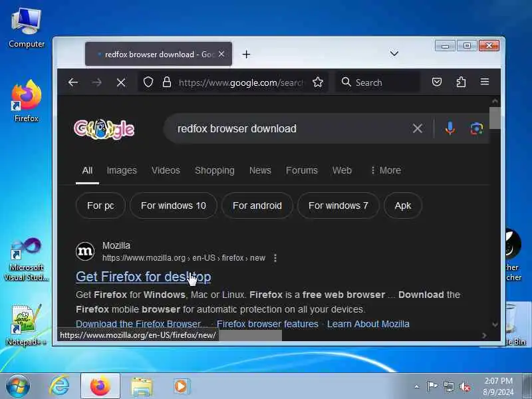This screenshot has width=532, height=399.
Task: Open Save to Pocket icon
Action: pos(437,82)
